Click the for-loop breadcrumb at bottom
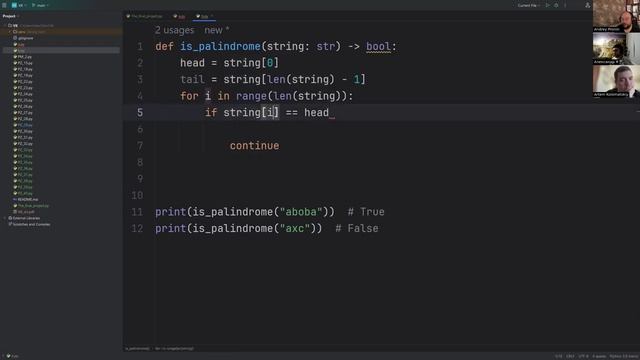This screenshot has height=360, width=640. [174, 349]
